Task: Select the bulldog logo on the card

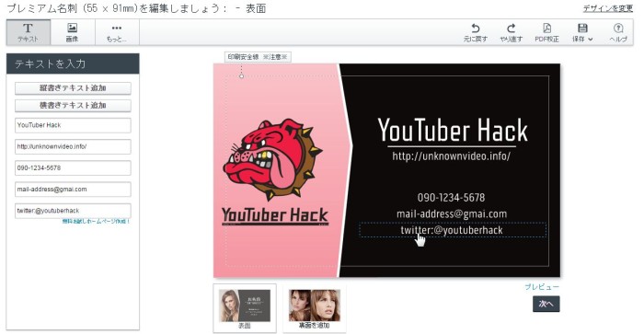Action: (x=272, y=159)
